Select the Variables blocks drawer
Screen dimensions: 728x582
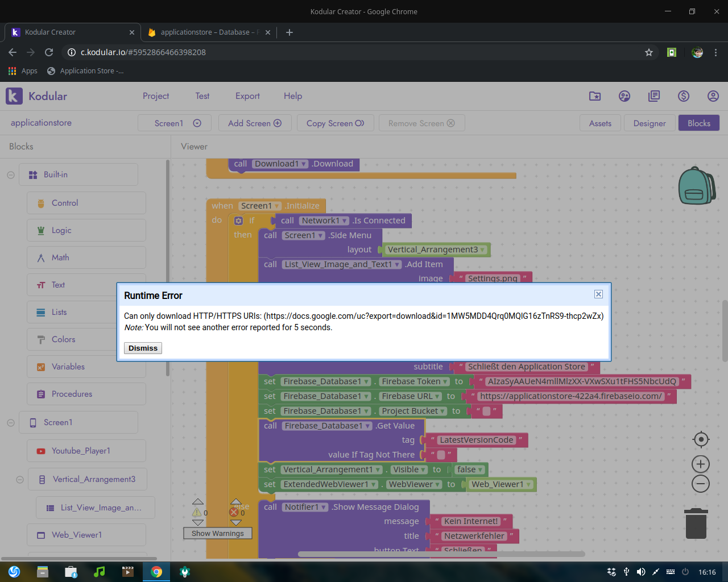86,367
